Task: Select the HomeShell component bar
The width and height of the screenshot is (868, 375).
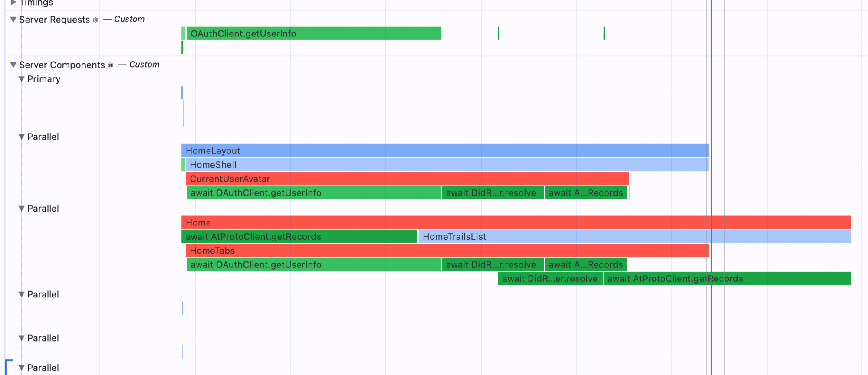Action: (447, 165)
